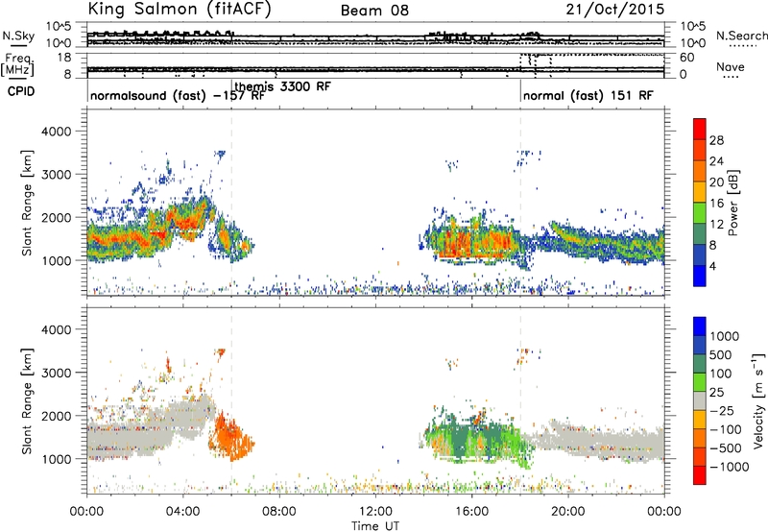Click the '-1000' tick on Velocity scale

point(729,467)
